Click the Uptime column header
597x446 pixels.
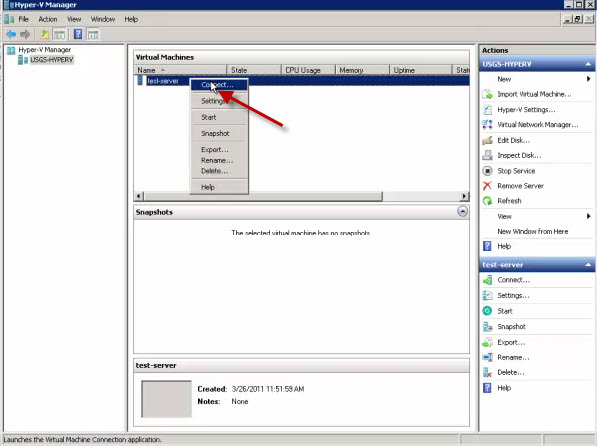[x=421, y=70]
